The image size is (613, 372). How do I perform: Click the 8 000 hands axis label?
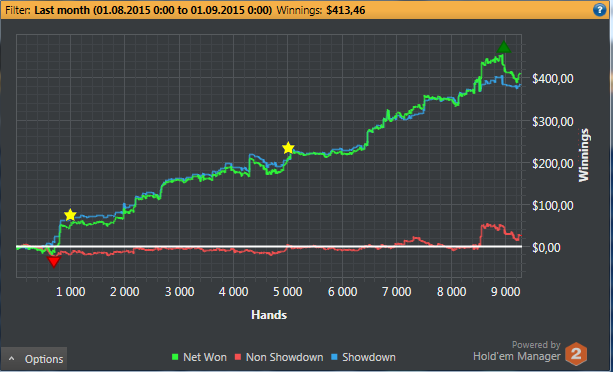pos(451,292)
